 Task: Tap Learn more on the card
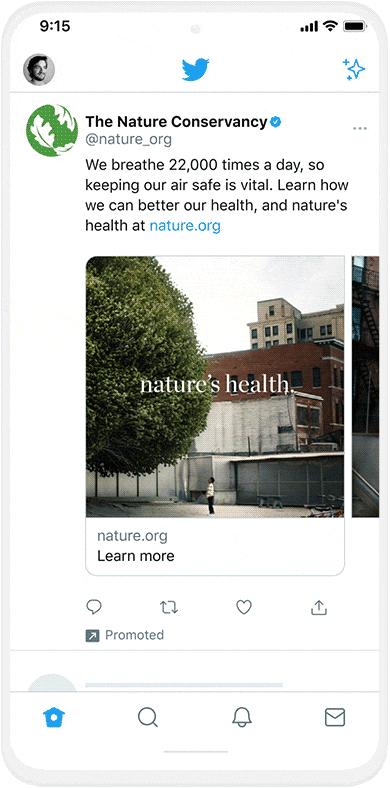136,556
